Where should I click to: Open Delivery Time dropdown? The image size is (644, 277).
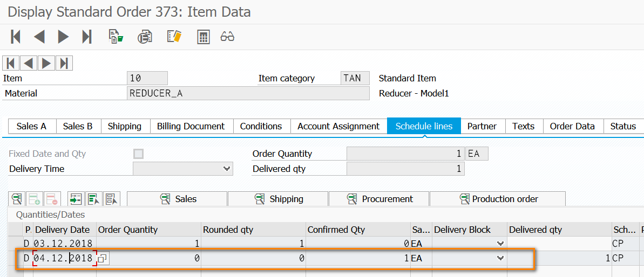tap(227, 169)
